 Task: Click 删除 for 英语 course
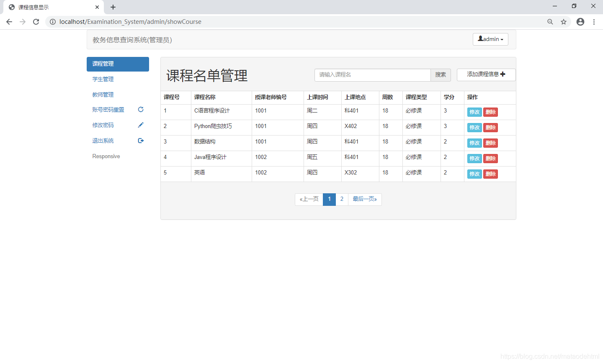click(x=490, y=174)
